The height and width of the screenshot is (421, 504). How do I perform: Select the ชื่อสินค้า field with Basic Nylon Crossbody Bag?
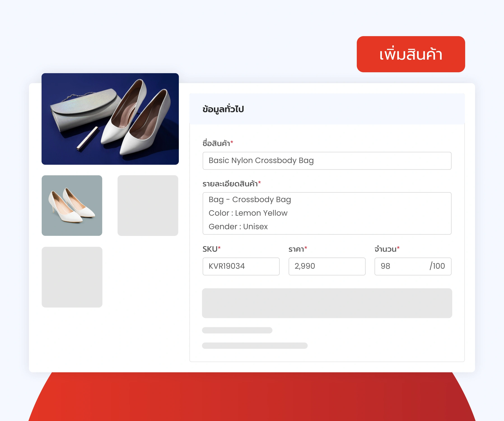click(327, 161)
